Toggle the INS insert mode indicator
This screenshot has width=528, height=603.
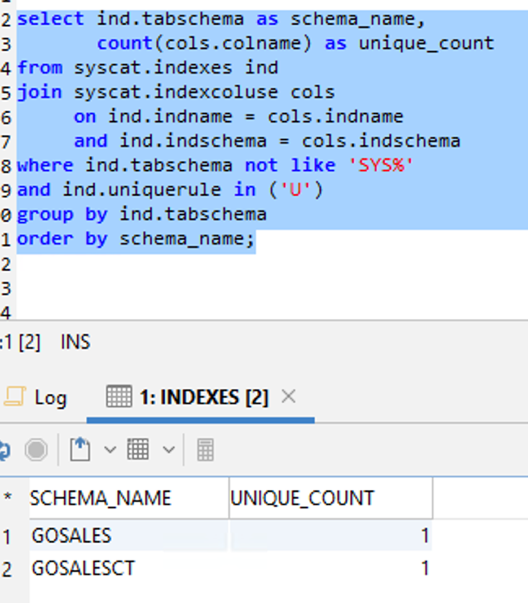click(75, 341)
